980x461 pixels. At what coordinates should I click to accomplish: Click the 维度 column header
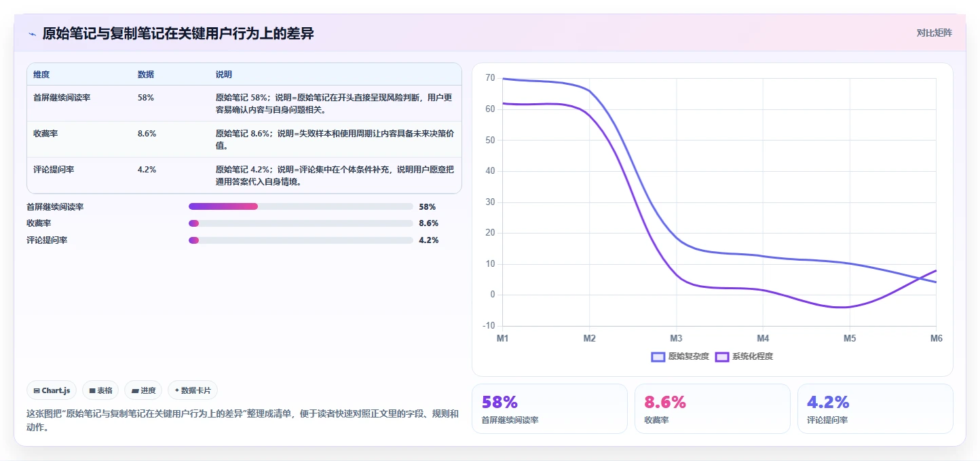click(x=41, y=75)
